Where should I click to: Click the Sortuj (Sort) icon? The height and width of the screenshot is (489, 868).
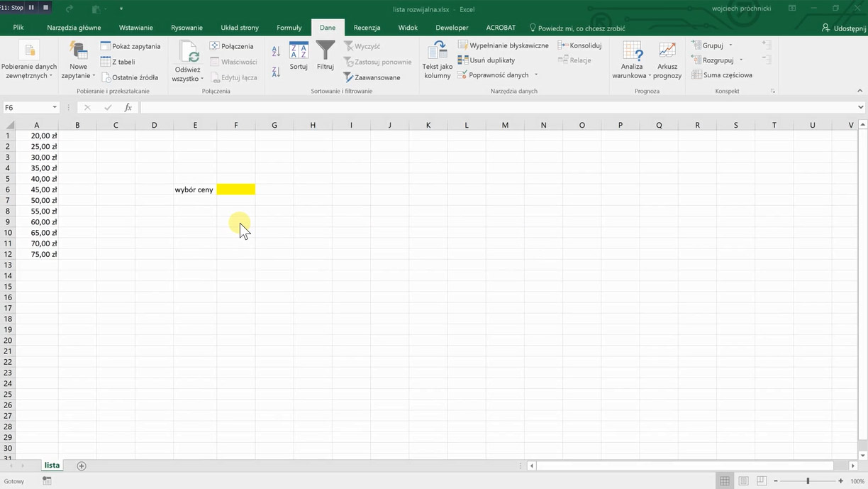299,56
